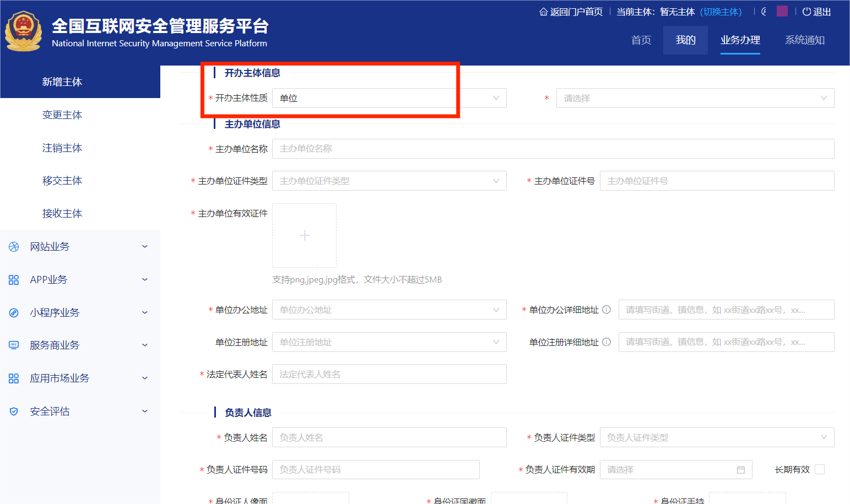This screenshot has width=850, height=504.
Task: Click the grid icon beside APP业务
Action: pyautogui.click(x=13, y=279)
